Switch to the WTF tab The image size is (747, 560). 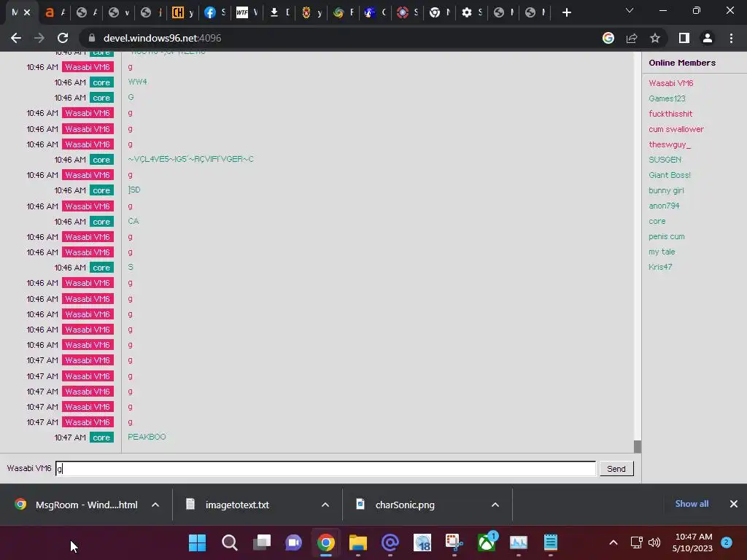click(x=247, y=13)
